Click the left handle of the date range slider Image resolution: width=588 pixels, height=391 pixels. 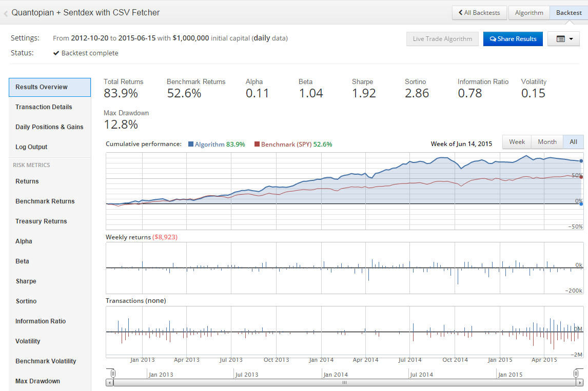click(x=113, y=374)
